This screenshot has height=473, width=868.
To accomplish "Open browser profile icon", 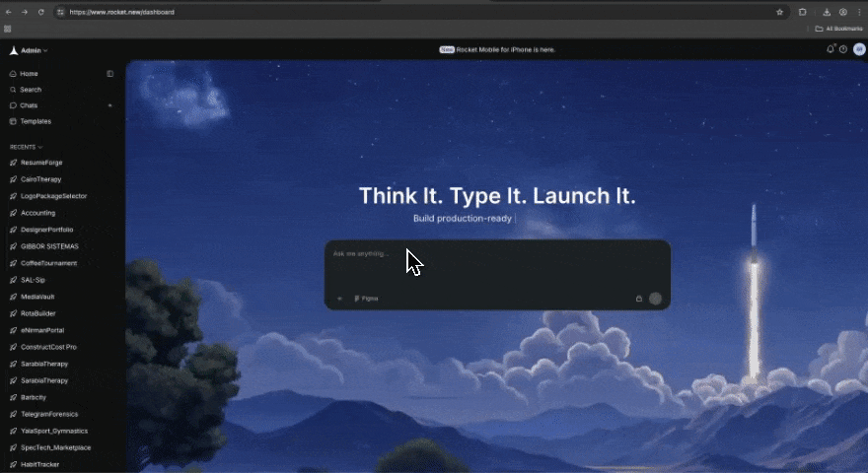I will [x=843, y=12].
